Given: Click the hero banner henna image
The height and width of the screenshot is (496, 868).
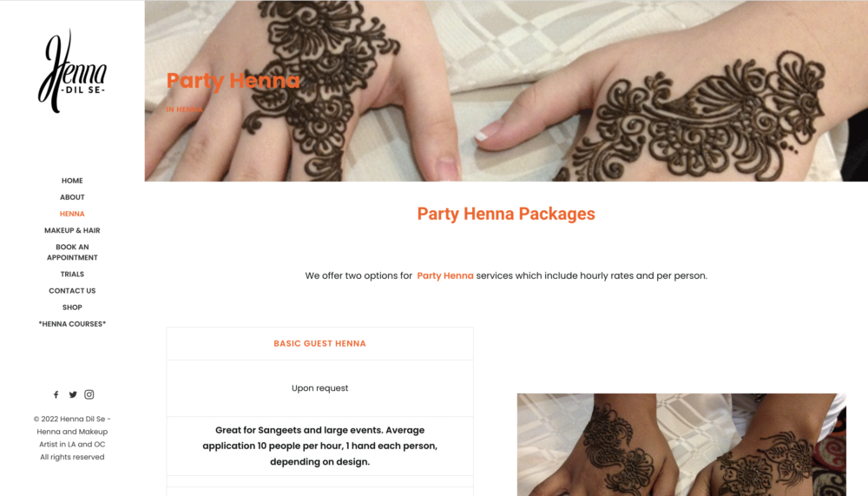Looking at the screenshot, I should [x=506, y=91].
